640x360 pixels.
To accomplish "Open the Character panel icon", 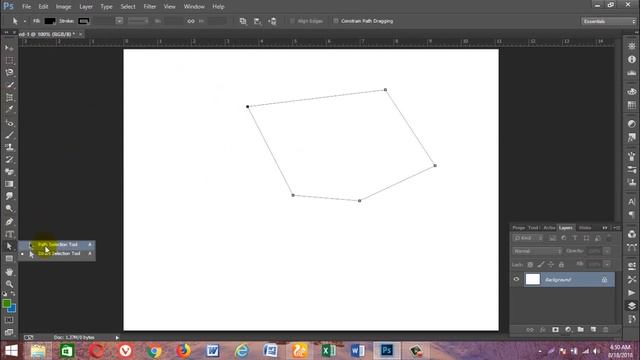I will [631, 202].
